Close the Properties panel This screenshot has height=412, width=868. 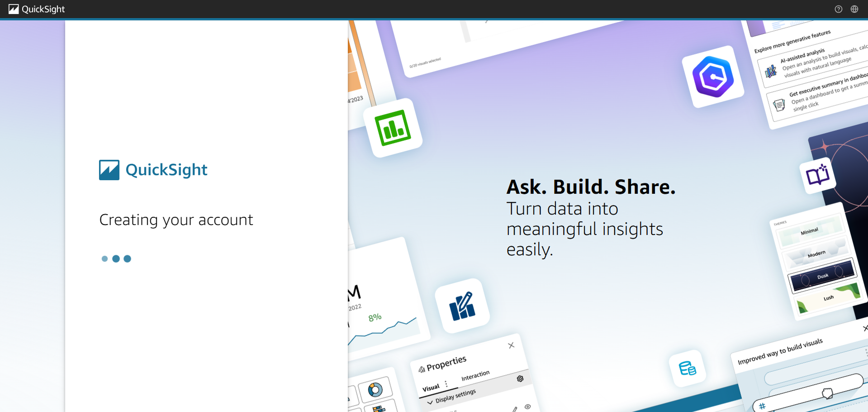[511, 345]
